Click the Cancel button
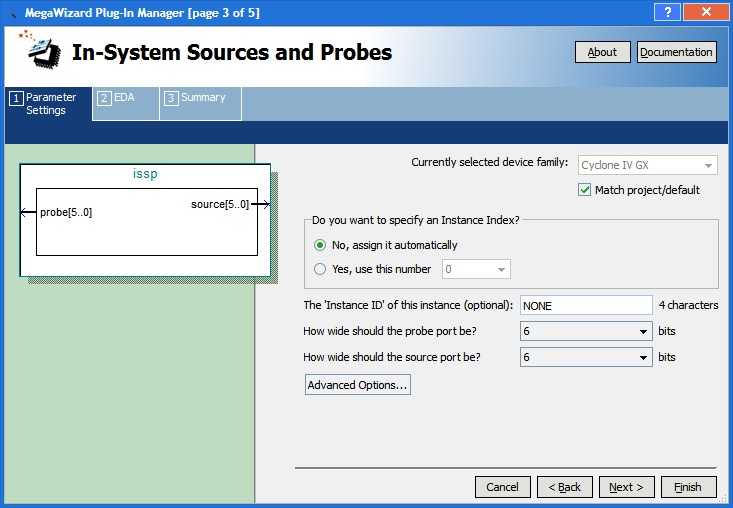 tap(503, 487)
